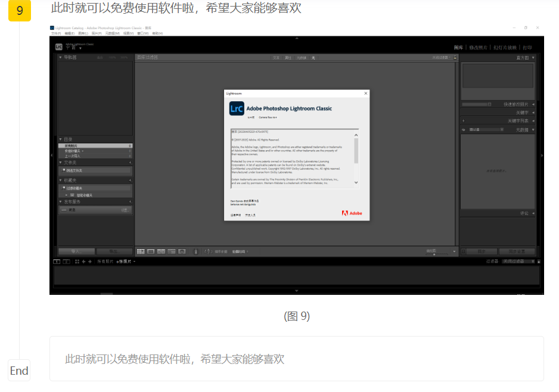Screen dimensions: 559x392
Task: Select second window display button 2 in filmstrip
Action: tap(66, 262)
